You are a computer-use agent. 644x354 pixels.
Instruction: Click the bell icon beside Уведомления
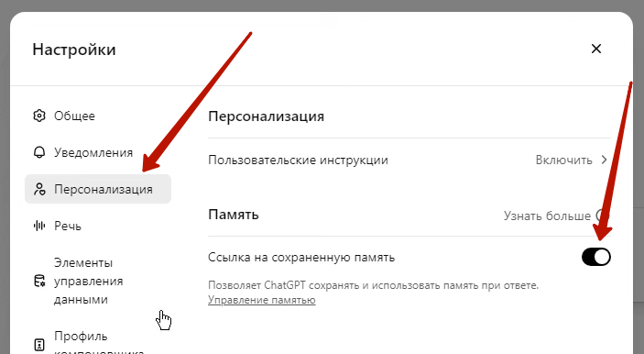coord(39,152)
